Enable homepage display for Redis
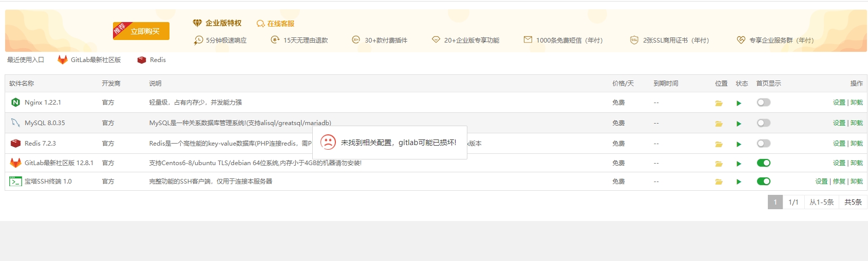 coord(764,144)
